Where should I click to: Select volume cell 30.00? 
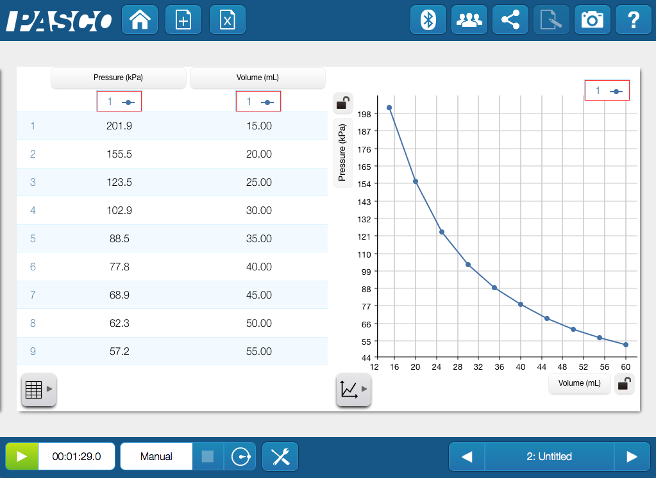pyautogui.click(x=259, y=210)
